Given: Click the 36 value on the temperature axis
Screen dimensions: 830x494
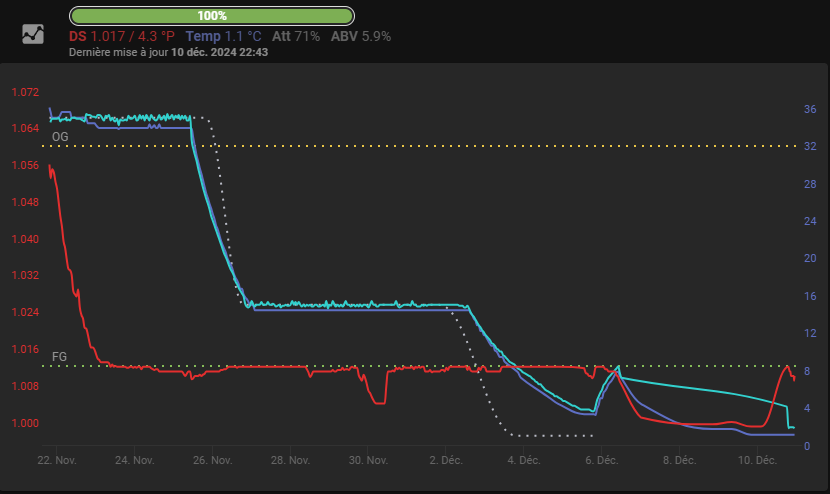Looking at the screenshot, I should click(810, 109).
